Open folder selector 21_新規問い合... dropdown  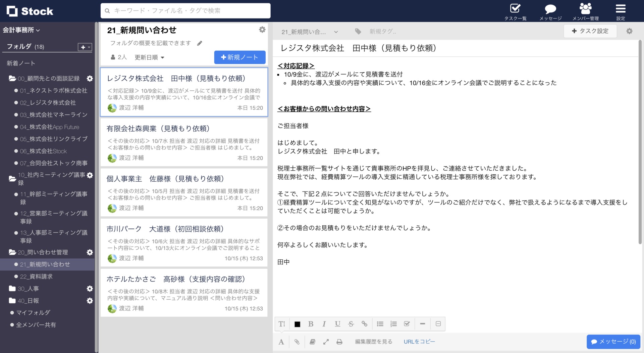pos(310,32)
